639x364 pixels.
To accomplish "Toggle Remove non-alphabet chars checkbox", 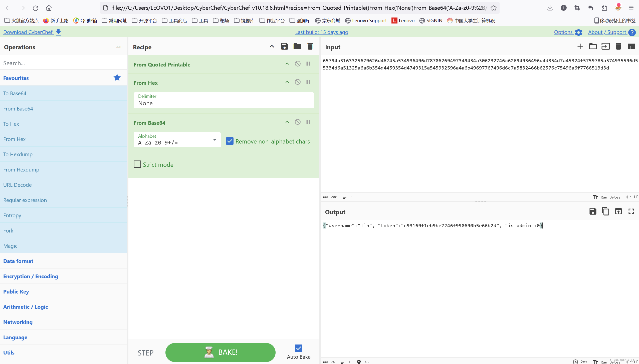I will coord(230,141).
